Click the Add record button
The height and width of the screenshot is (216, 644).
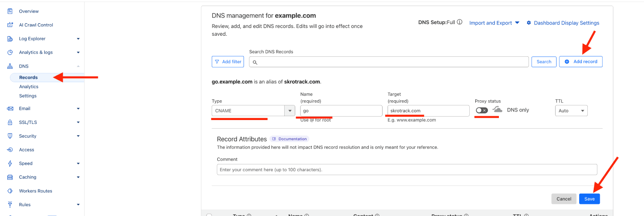point(581,62)
